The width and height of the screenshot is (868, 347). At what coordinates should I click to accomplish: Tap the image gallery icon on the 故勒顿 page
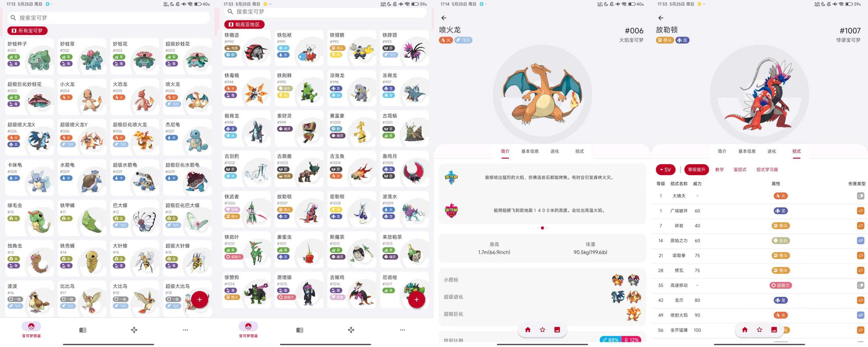click(774, 330)
